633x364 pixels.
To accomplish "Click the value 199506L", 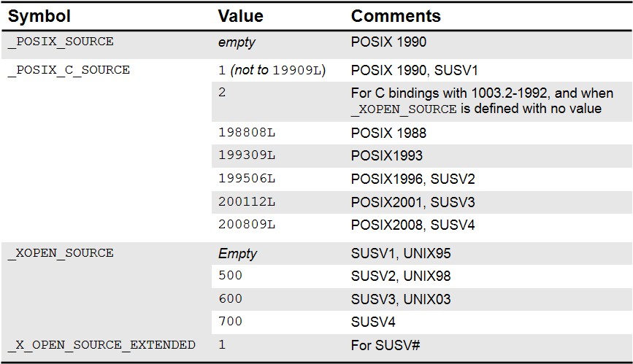I will 247,179.
